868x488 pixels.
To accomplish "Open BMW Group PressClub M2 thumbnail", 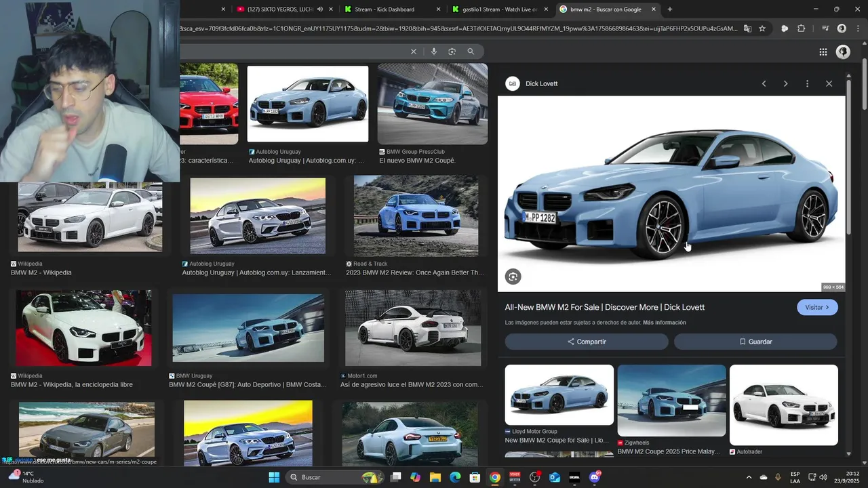I will click(433, 104).
